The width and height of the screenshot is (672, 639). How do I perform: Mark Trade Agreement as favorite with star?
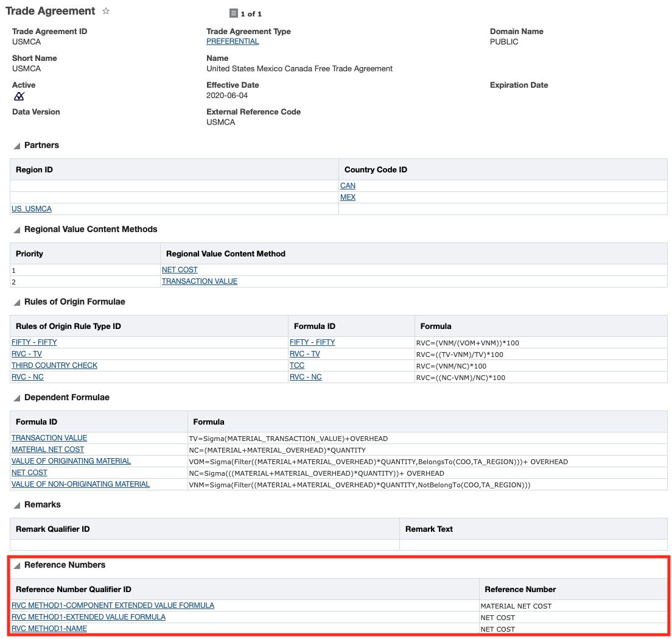pos(106,12)
